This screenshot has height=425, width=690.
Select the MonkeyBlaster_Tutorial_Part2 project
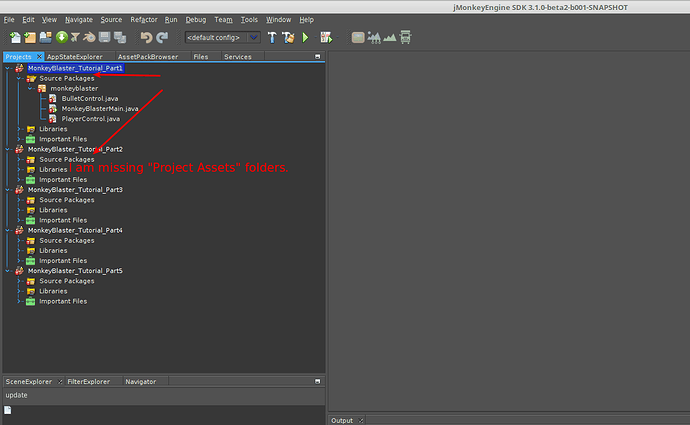point(75,149)
